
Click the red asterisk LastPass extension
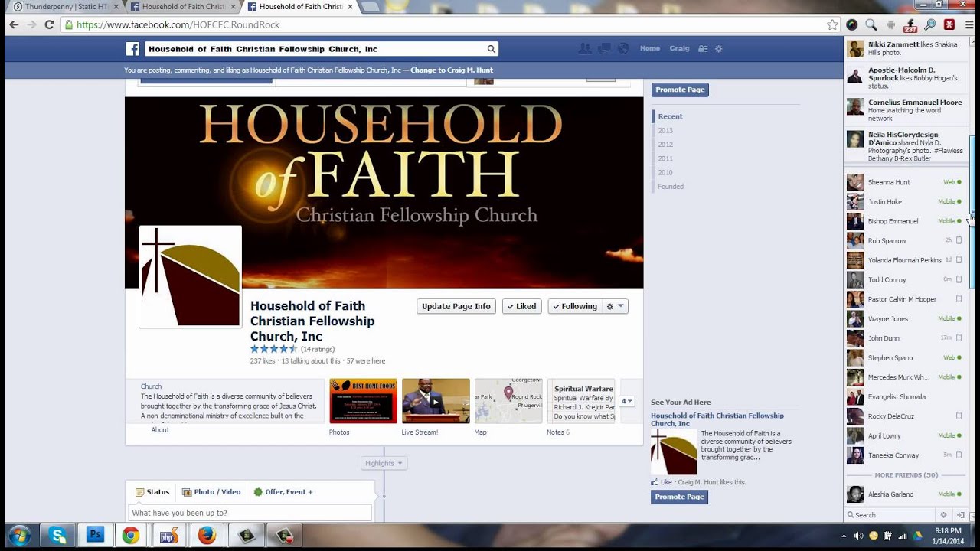tap(949, 24)
